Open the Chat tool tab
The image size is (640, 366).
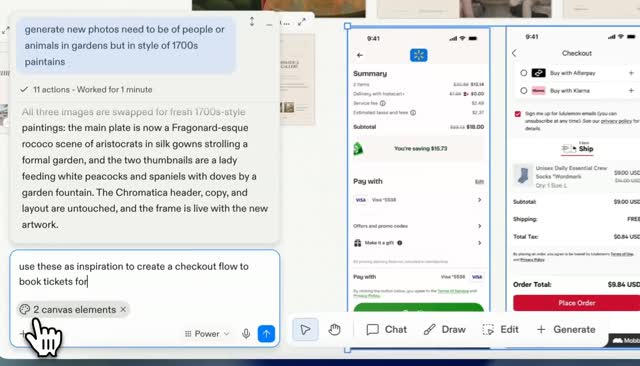[387, 329]
